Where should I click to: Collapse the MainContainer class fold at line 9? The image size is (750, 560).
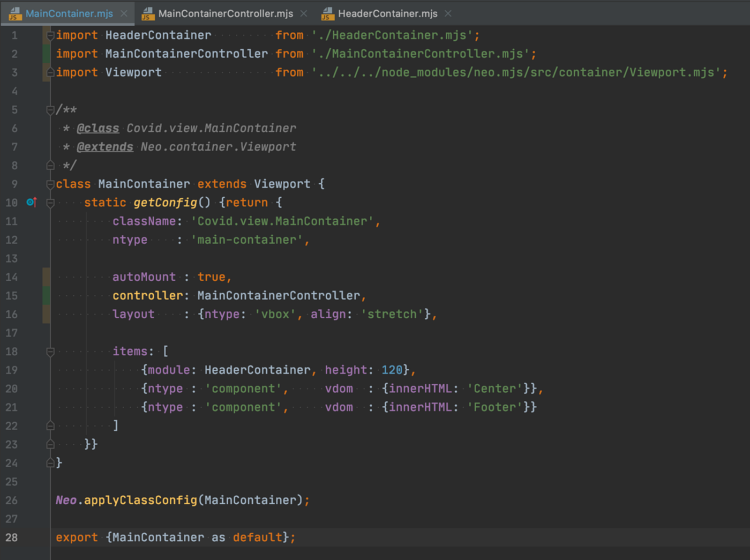(x=50, y=184)
